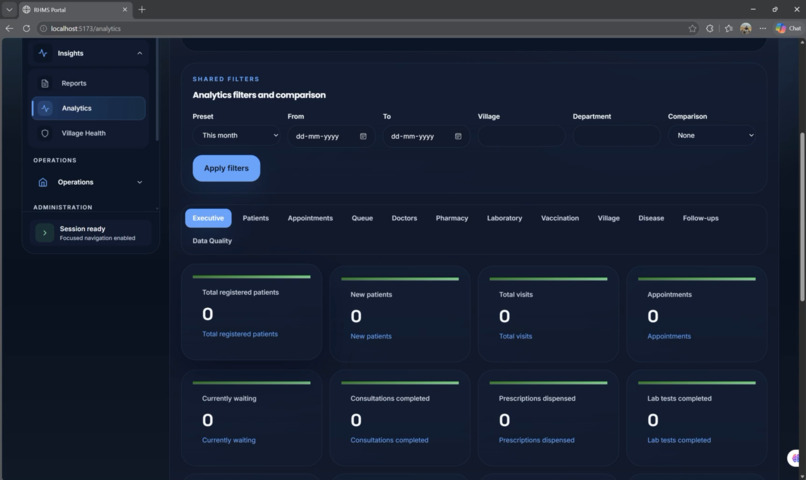Click the Lab tests completed card
This screenshot has width=806, height=480.
coord(697,418)
